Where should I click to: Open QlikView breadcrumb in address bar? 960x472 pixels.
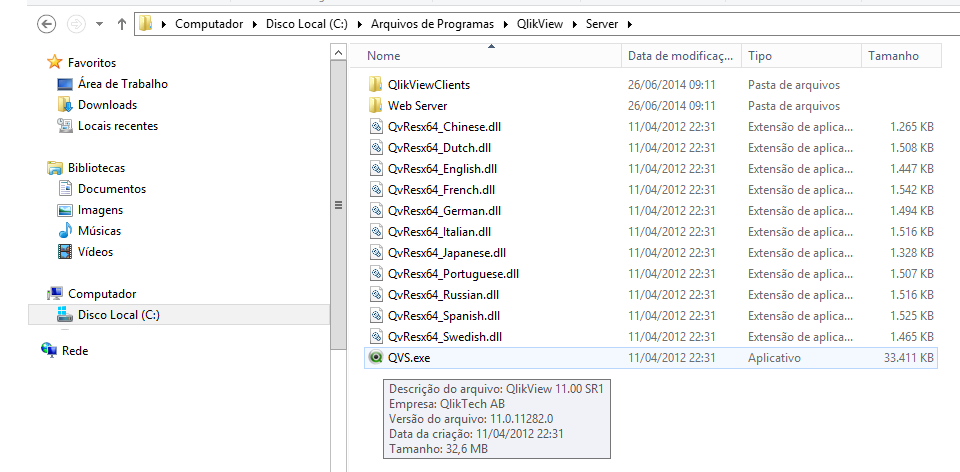pyautogui.click(x=539, y=24)
